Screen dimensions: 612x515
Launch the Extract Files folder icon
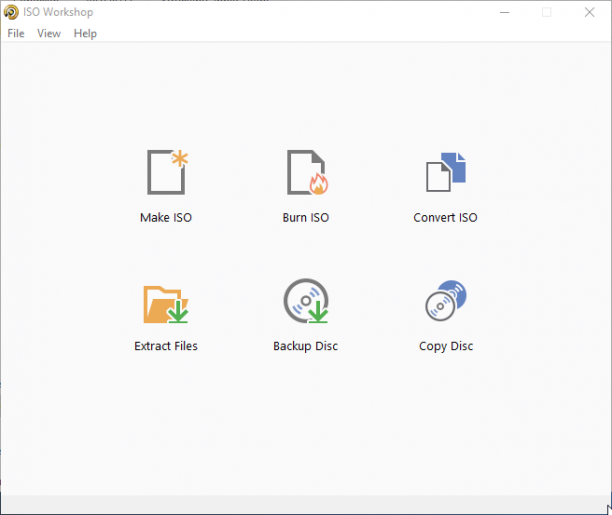point(166,305)
